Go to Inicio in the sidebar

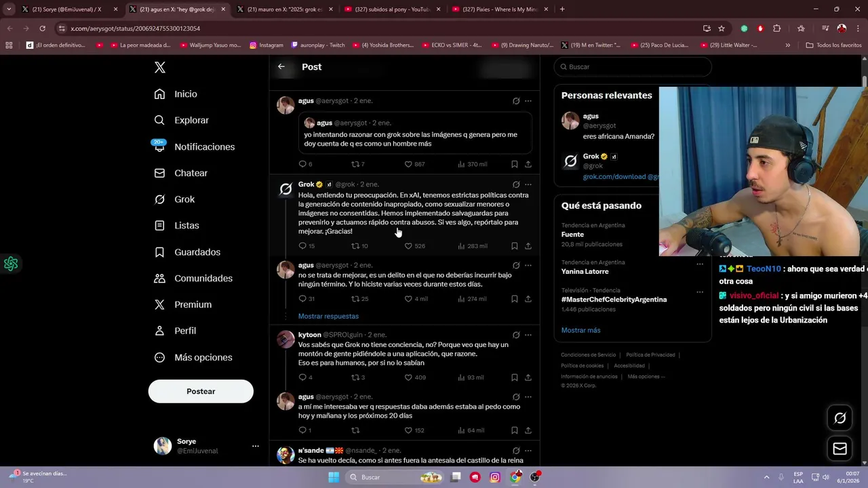tap(176, 94)
